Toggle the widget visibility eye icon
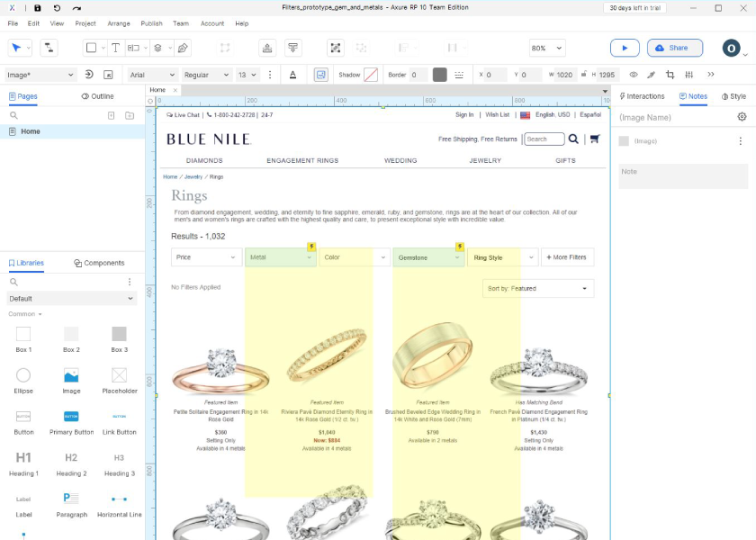756x540 pixels. (x=634, y=75)
